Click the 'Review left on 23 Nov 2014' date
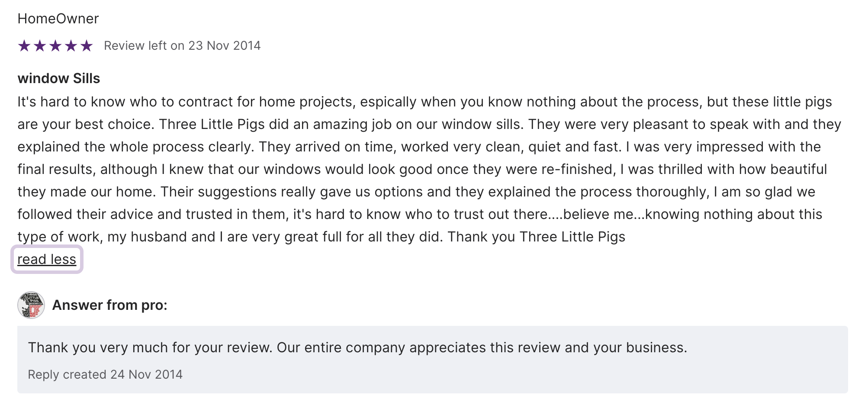The height and width of the screenshot is (399, 868). point(182,45)
